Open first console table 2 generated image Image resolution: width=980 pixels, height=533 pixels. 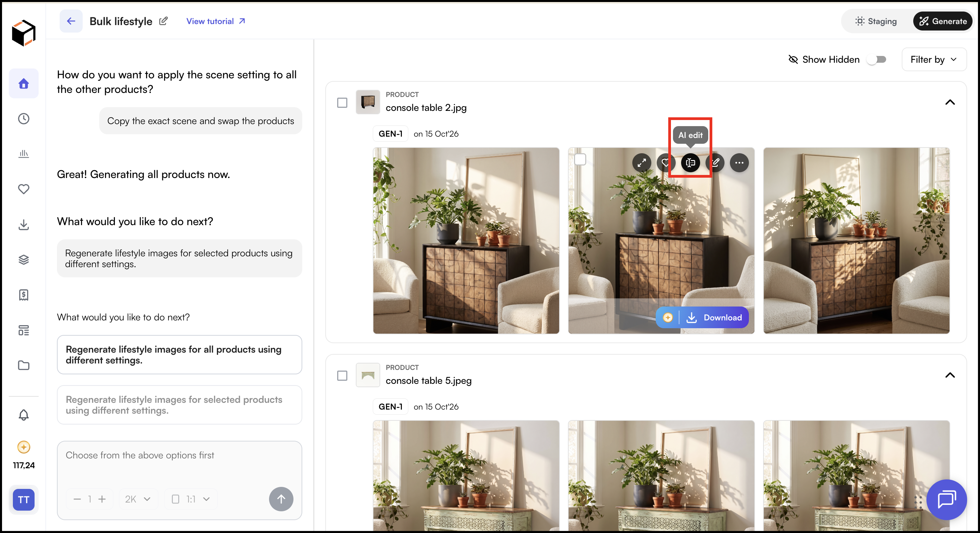pos(466,241)
